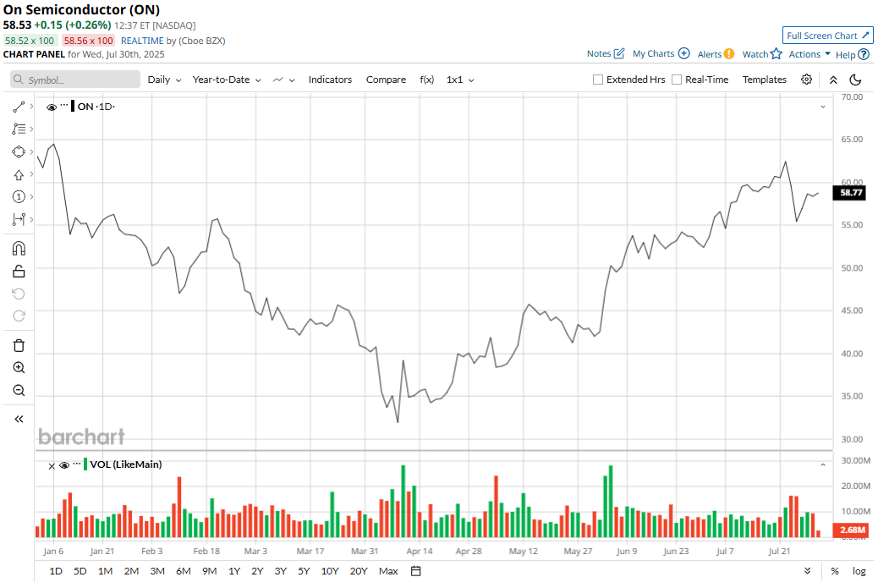This screenshot has width=889, height=588.
Task: Select the 1D time range
Action: (56, 571)
